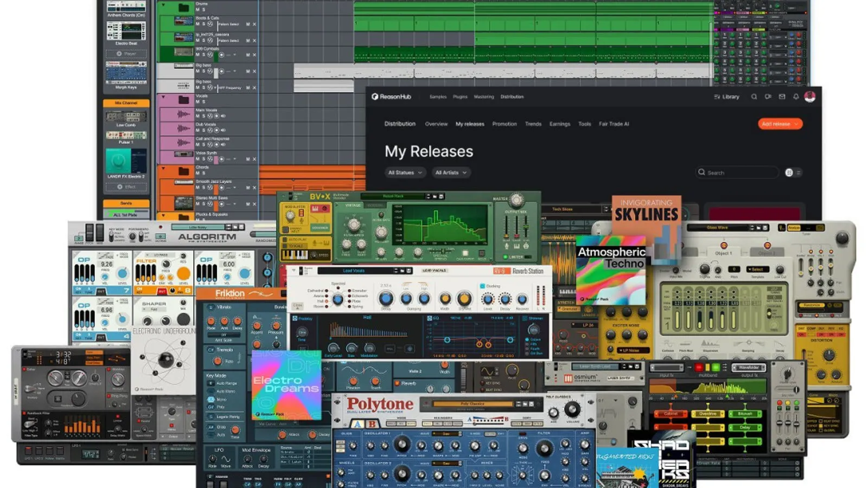Open the mail envelope icon in ReasonHub

click(782, 97)
